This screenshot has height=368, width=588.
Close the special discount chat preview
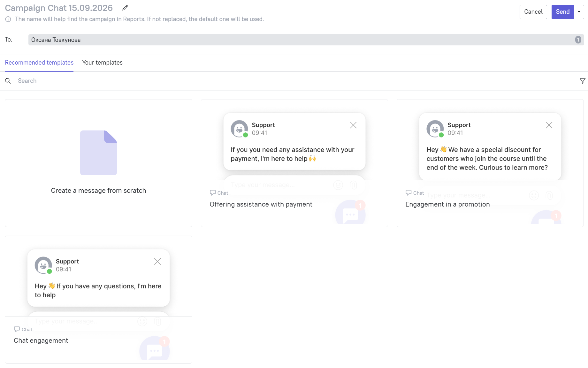pos(549,125)
